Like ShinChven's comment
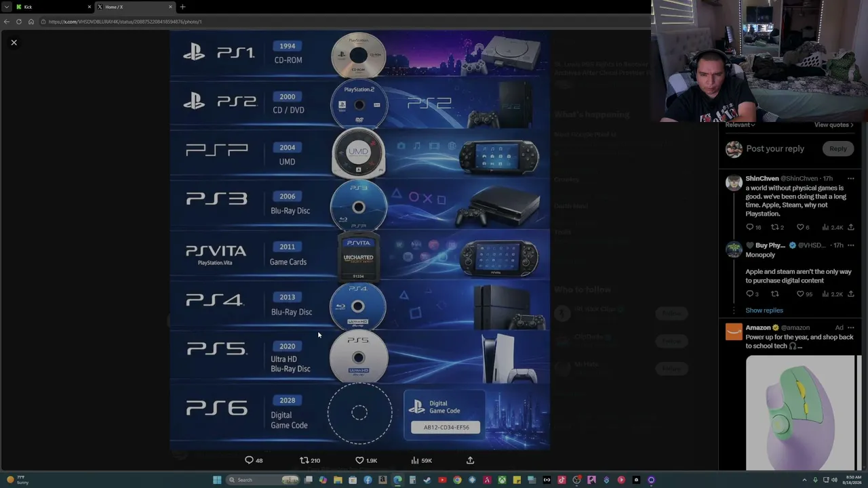This screenshot has width=868, height=488. (x=803, y=227)
